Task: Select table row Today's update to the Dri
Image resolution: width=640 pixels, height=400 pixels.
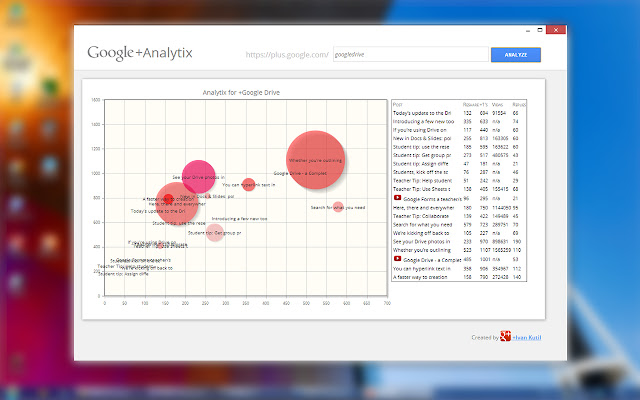Action: tap(459, 113)
